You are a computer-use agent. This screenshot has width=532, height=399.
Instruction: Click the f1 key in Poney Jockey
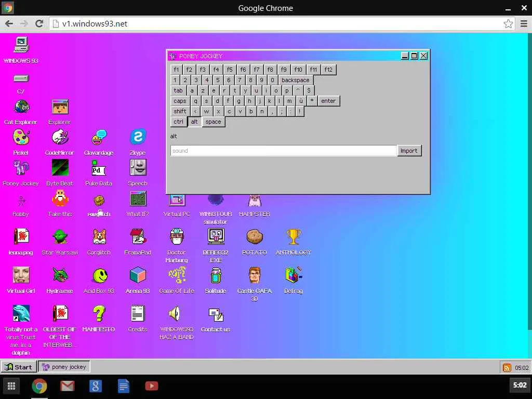tap(176, 70)
